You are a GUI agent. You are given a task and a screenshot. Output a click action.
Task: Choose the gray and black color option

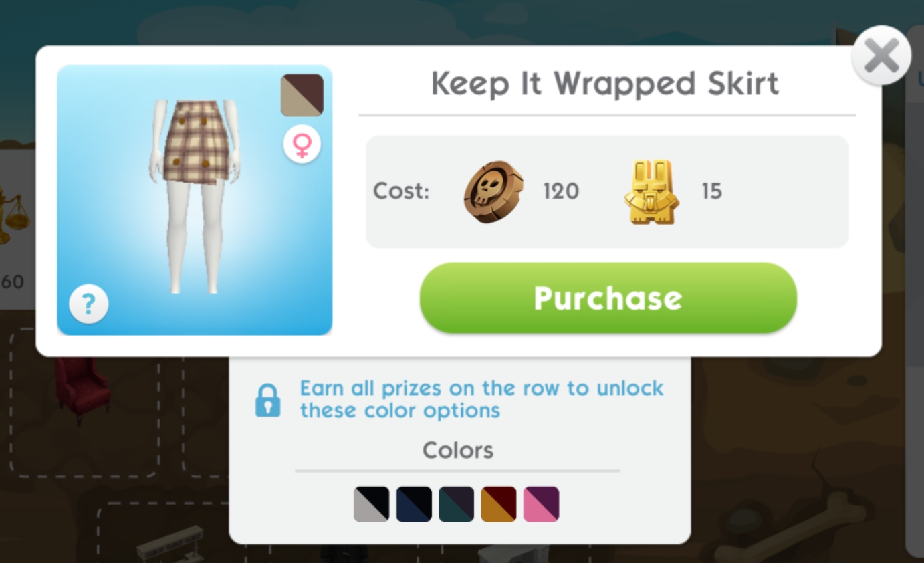pos(371,504)
